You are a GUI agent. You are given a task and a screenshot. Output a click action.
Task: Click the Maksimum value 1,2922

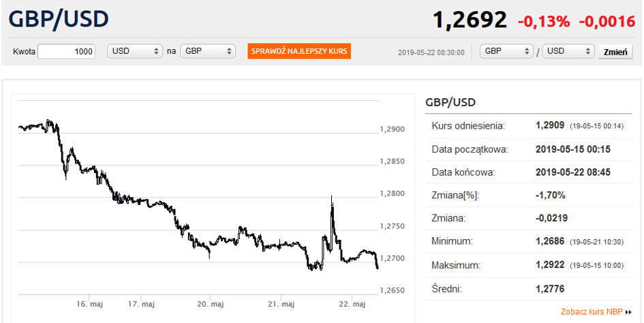[551, 264]
